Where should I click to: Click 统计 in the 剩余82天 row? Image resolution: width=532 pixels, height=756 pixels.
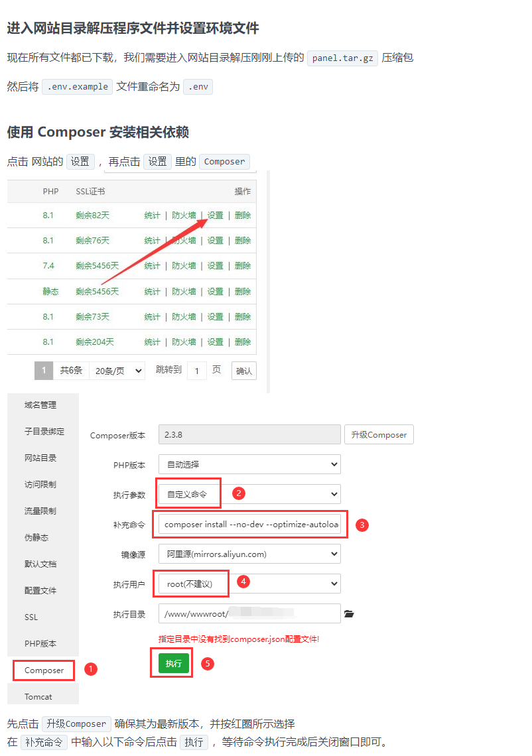click(152, 215)
